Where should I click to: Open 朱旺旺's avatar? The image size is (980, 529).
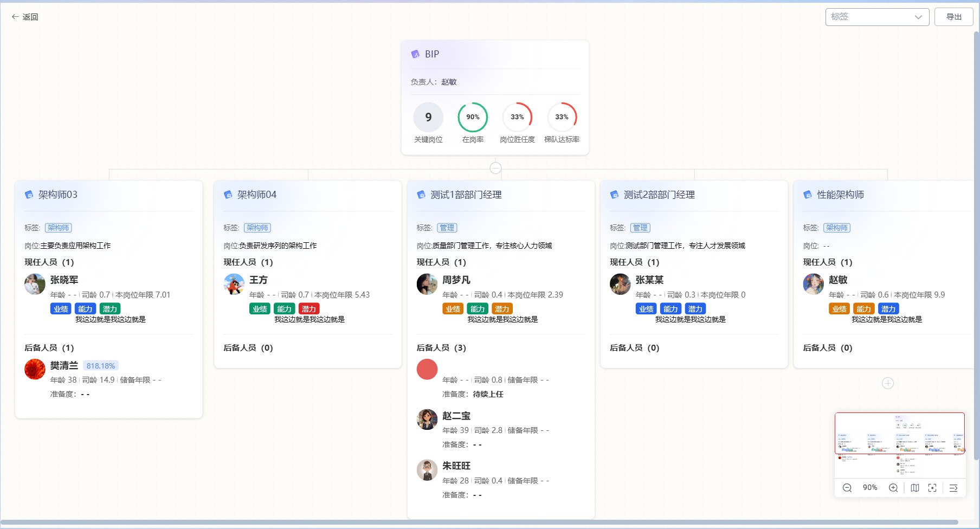pos(427,470)
